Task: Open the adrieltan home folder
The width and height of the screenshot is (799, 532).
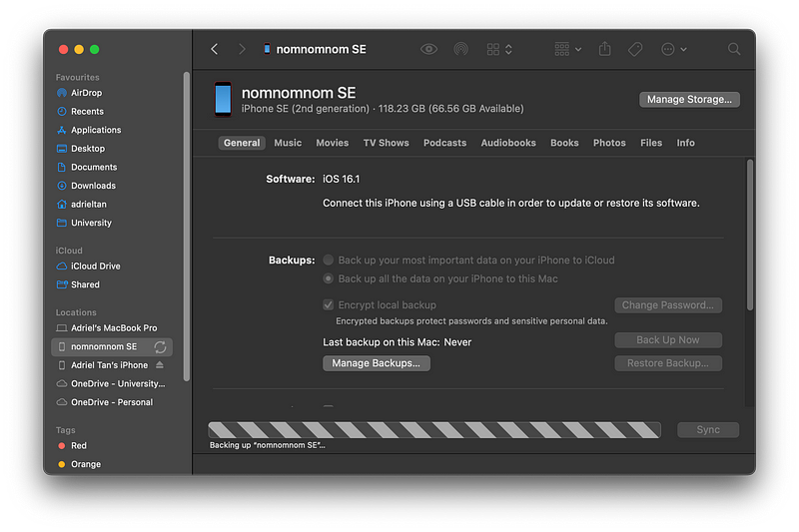Action: (x=112, y=205)
